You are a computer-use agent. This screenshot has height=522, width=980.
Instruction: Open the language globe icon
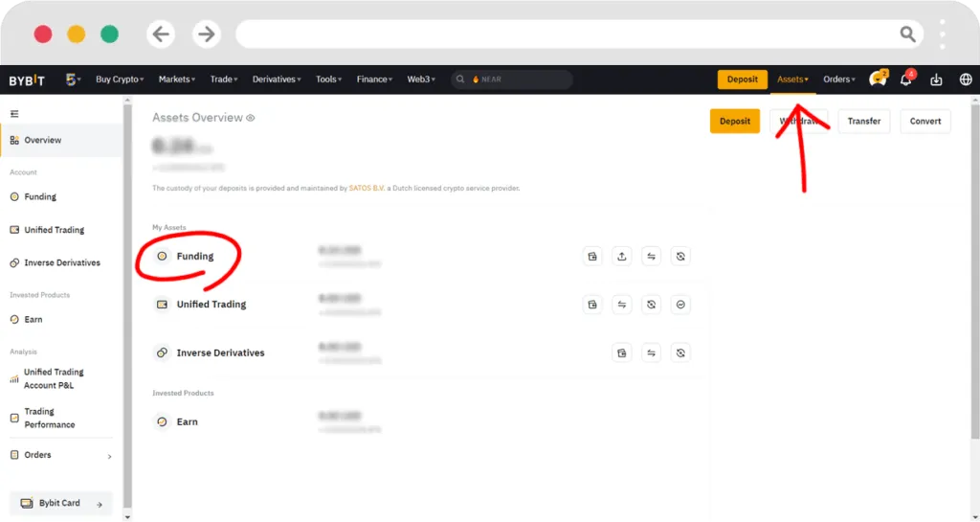click(966, 79)
